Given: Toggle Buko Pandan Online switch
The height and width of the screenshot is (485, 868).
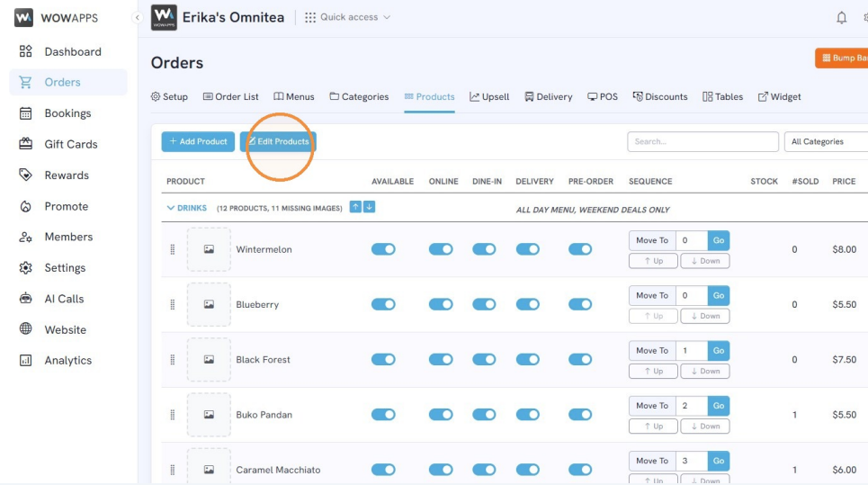Looking at the screenshot, I should tap(441, 414).
